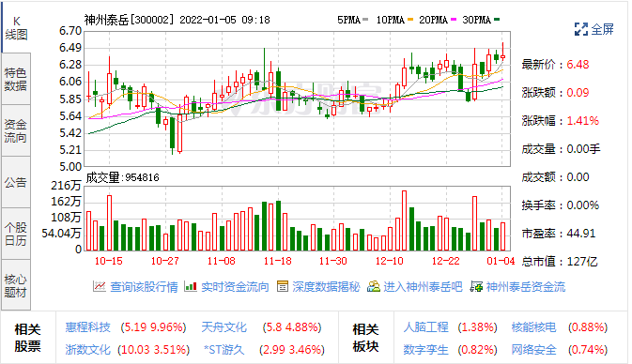This screenshot has height=364, width=632.
Task: Click the tallest red volume bar near 12-10
Action: click(404, 220)
